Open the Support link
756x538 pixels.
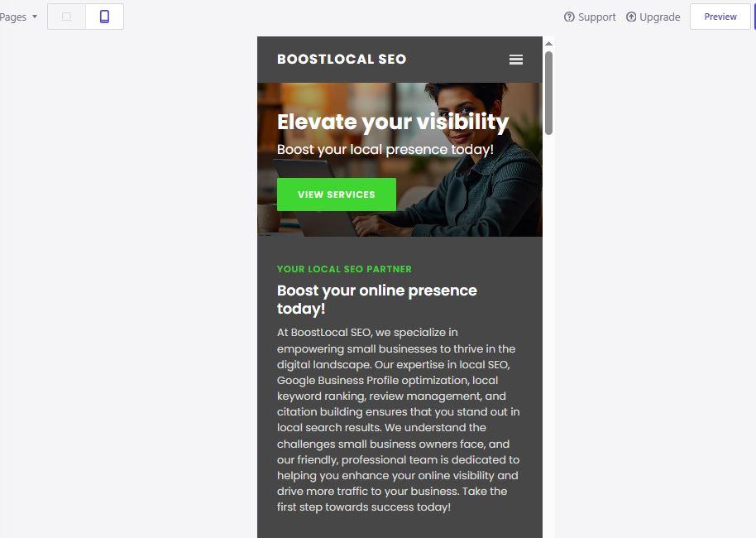point(596,17)
